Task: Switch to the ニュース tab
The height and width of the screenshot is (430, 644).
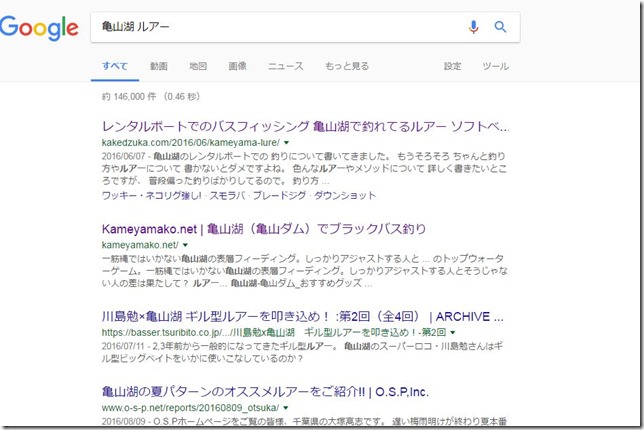Action: pyautogui.click(x=286, y=66)
